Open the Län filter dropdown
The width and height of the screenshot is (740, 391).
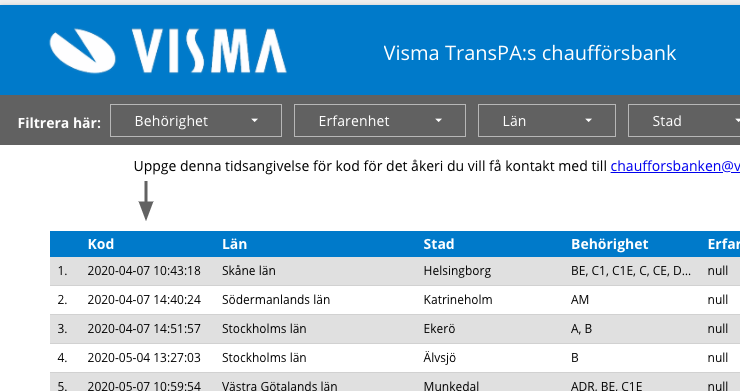tap(547, 120)
